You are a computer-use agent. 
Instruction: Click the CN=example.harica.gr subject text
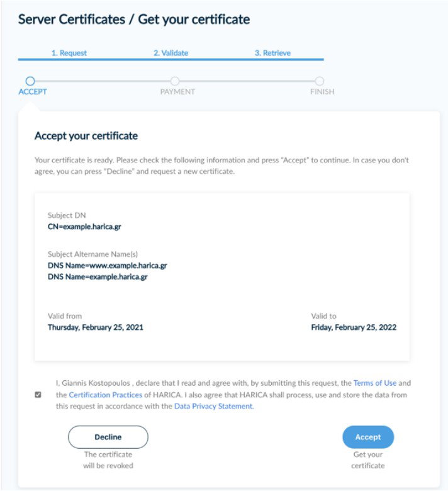(x=84, y=227)
